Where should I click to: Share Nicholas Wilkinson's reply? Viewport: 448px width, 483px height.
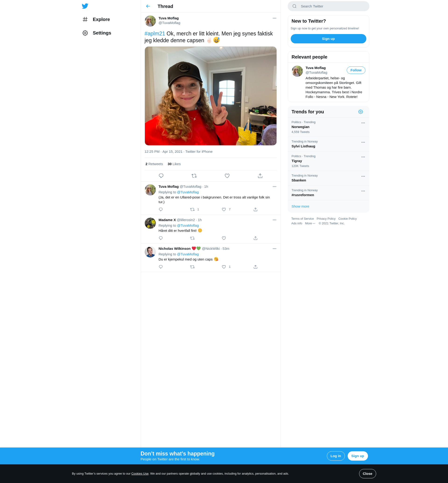pos(255,267)
